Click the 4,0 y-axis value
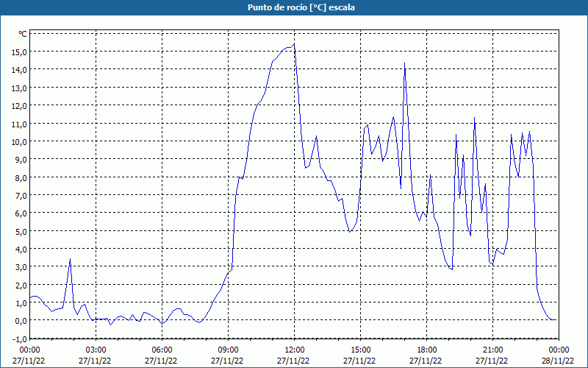Screen dimensions: 588x368 click(21, 250)
